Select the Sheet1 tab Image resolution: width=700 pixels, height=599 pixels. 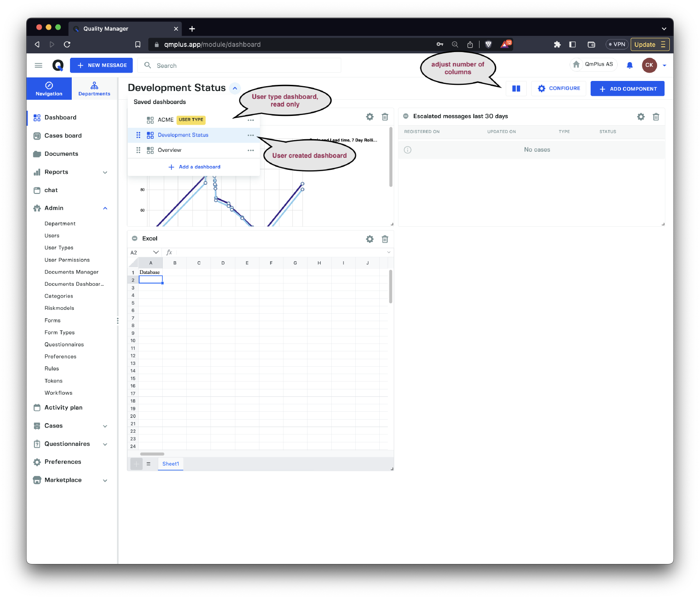tap(171, 464)
